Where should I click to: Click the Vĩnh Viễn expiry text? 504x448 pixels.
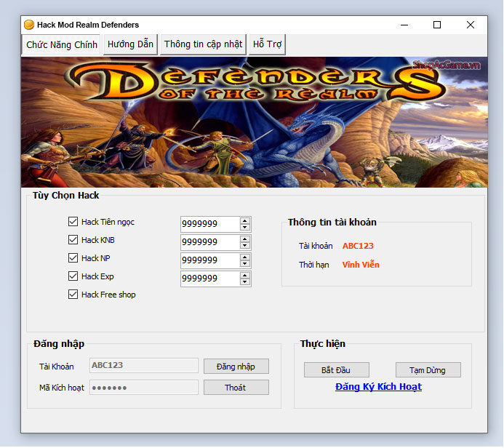point(361,265)
